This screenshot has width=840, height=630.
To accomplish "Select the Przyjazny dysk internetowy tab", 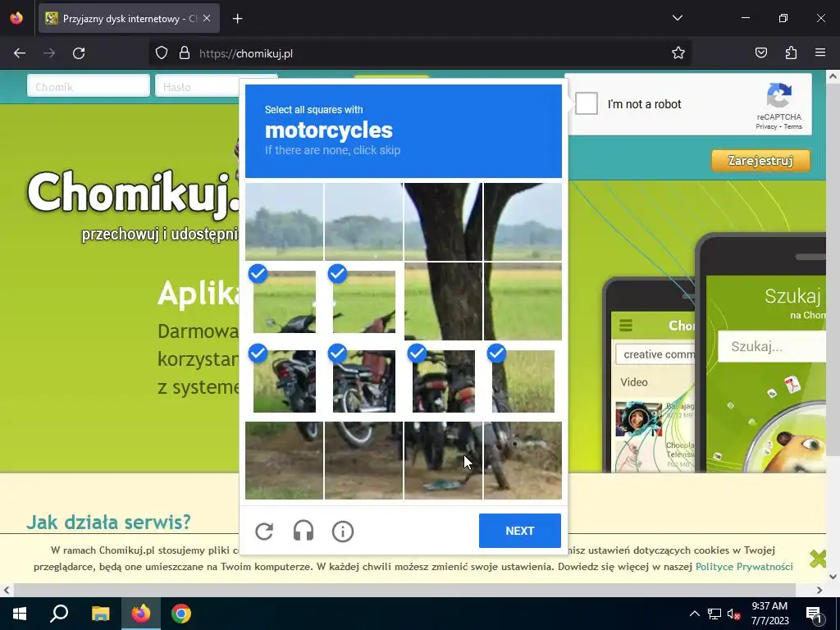I will coord(129,18).
